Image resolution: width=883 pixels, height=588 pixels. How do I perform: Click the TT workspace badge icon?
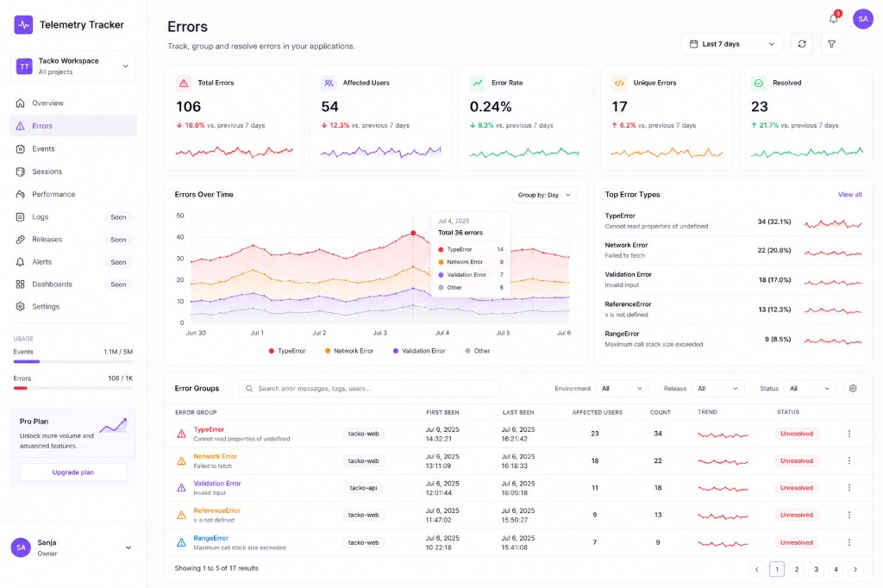[24, 66]
